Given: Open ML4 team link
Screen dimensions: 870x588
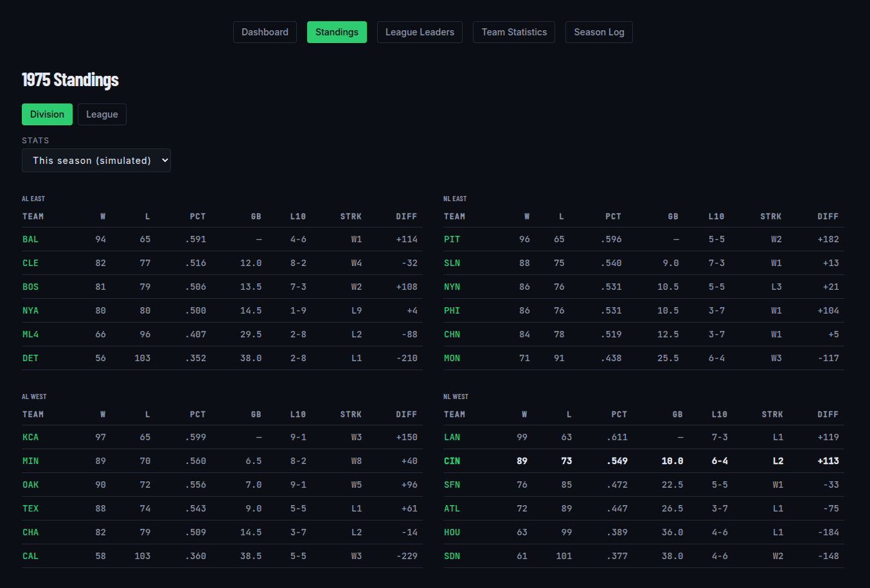Looking at the screenshot, I should 30,334.
